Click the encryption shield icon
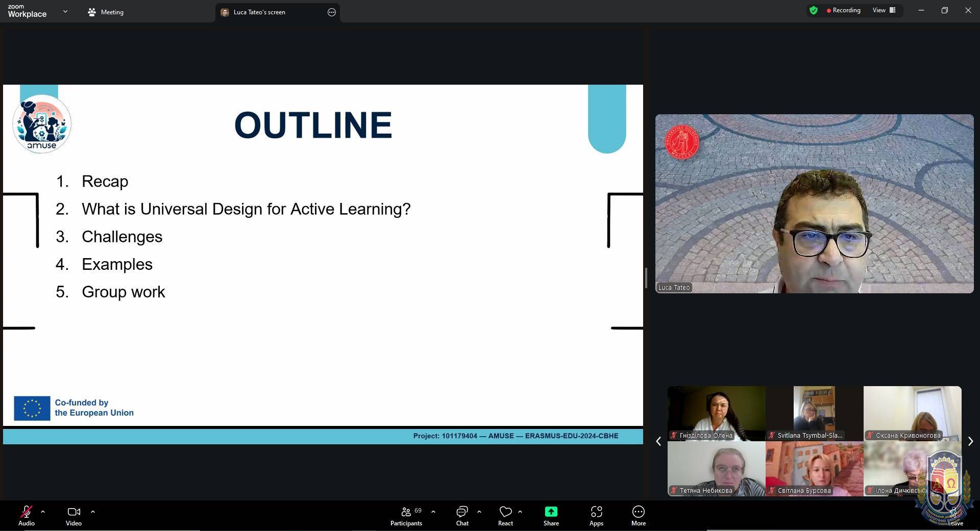The width and height of the screenshot is (980, 531). pos(814,10)
